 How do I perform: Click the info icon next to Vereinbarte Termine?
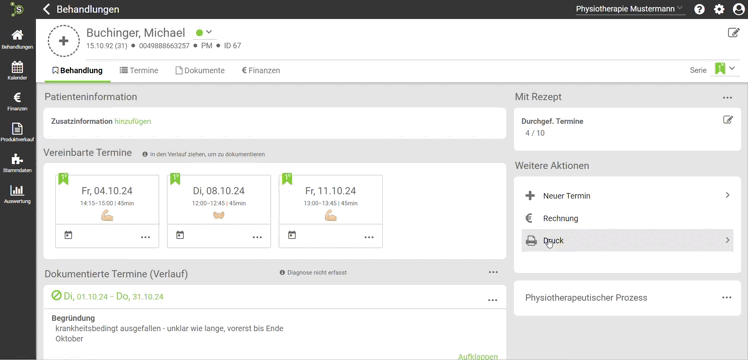click(145, 154)
